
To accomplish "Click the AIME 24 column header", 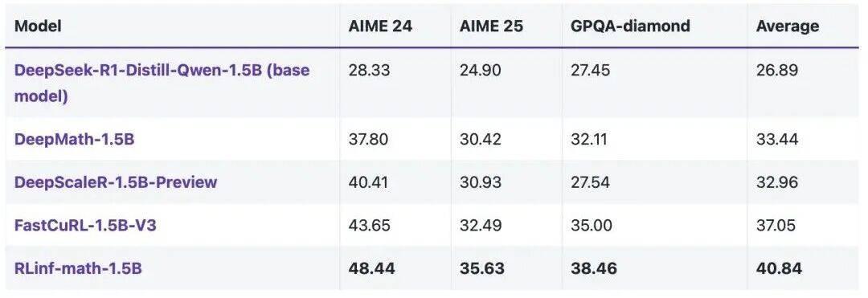I will pyautogui.click(x=380, y=26).
